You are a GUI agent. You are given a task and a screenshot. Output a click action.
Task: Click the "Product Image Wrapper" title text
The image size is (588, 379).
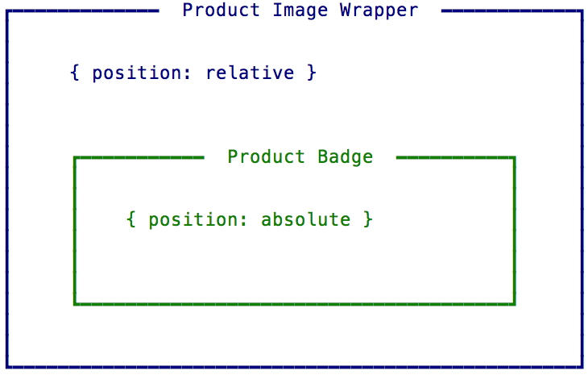coord(300,10)
